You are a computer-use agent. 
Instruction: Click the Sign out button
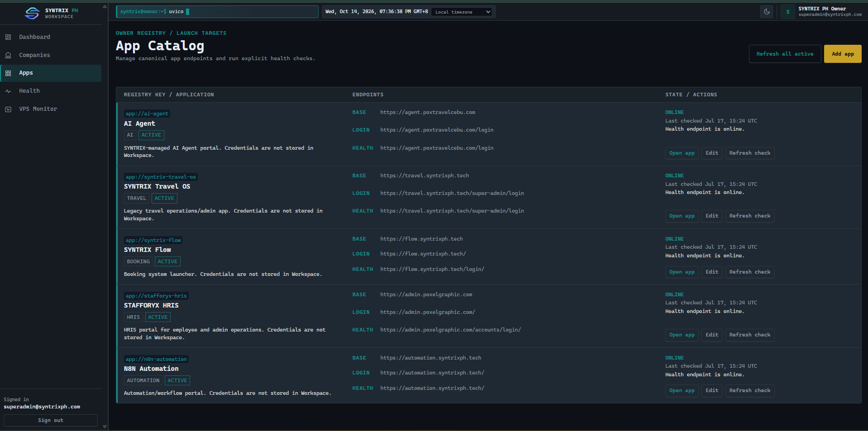51,420
